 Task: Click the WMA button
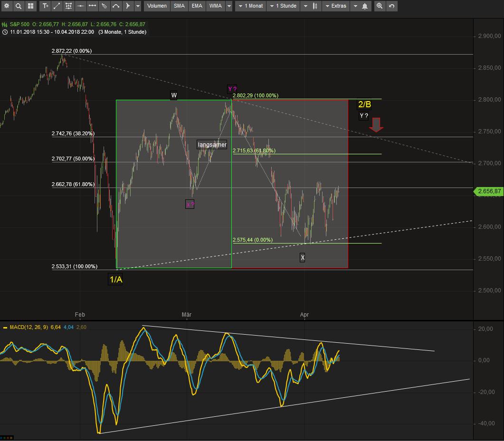click(x=216, y=6)
